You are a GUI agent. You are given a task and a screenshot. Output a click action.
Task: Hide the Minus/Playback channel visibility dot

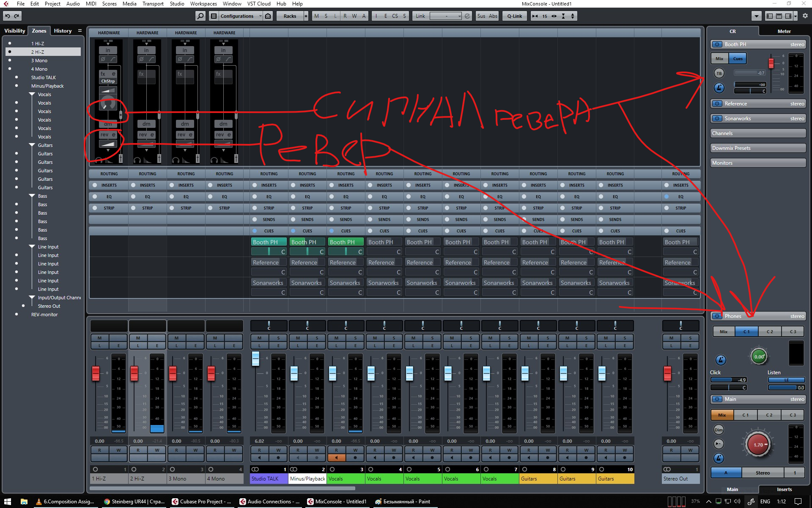coord(16,86)
